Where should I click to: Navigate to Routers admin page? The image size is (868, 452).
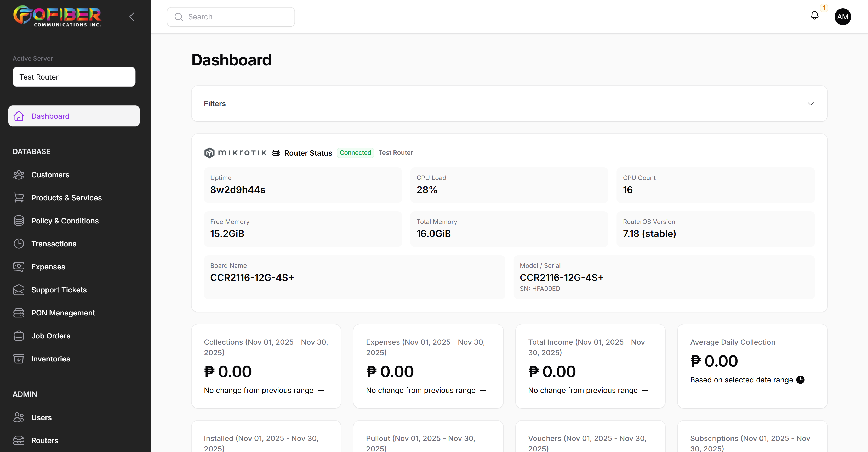[x=44, y=440]
